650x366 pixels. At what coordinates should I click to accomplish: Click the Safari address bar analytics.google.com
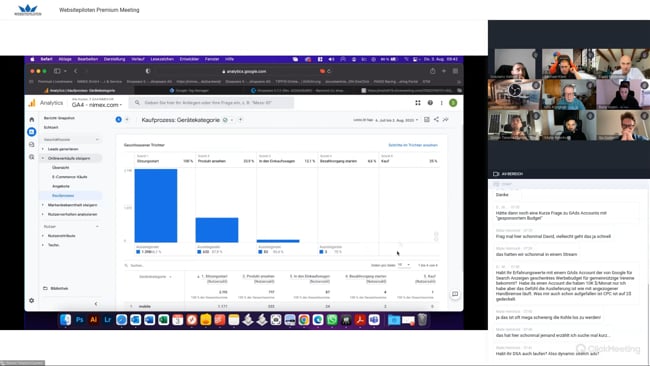[x=246, y=71]
